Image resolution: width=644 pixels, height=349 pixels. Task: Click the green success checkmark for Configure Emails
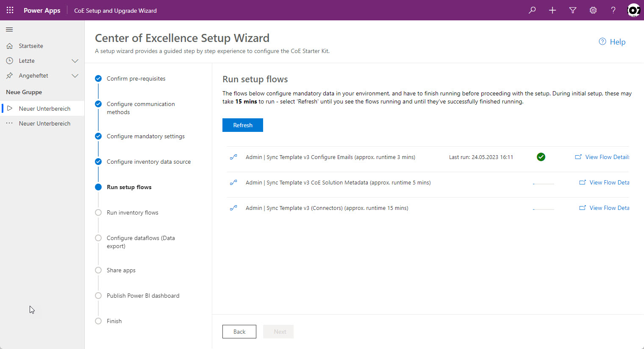[x=541, y=157]
